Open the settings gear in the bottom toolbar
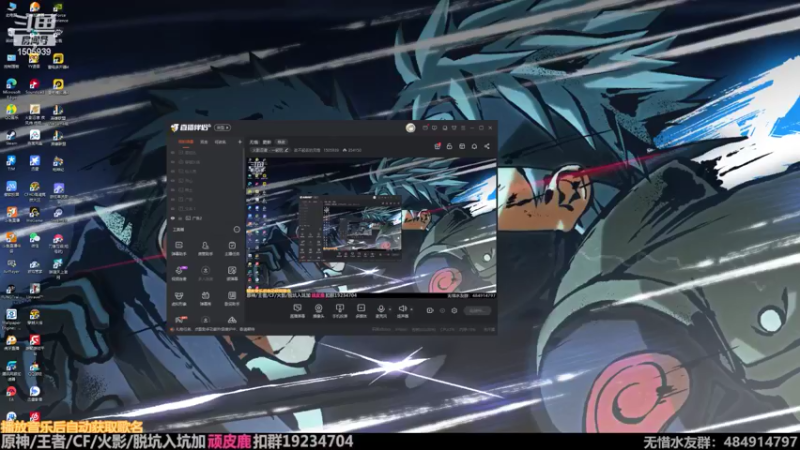 click(x=454, y=310)
